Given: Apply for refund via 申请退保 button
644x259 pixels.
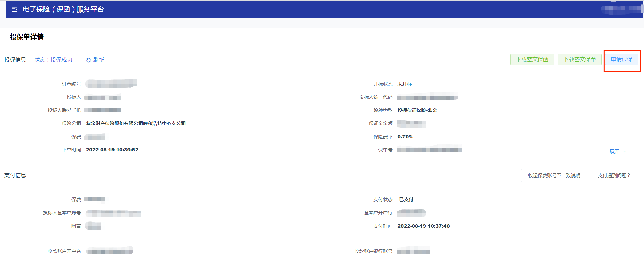Looking at the screenshot, I should [x=622, y=60].
